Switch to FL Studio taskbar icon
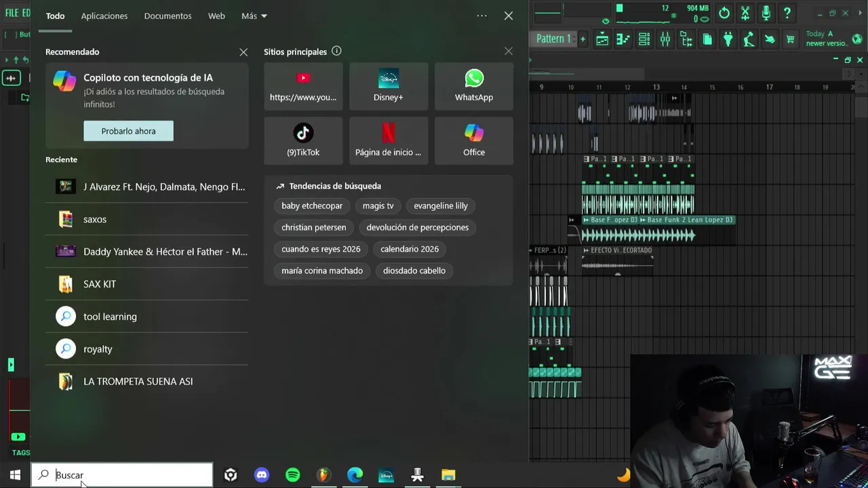Viewport: 868px width, 488px height. [x=324, y=475]
